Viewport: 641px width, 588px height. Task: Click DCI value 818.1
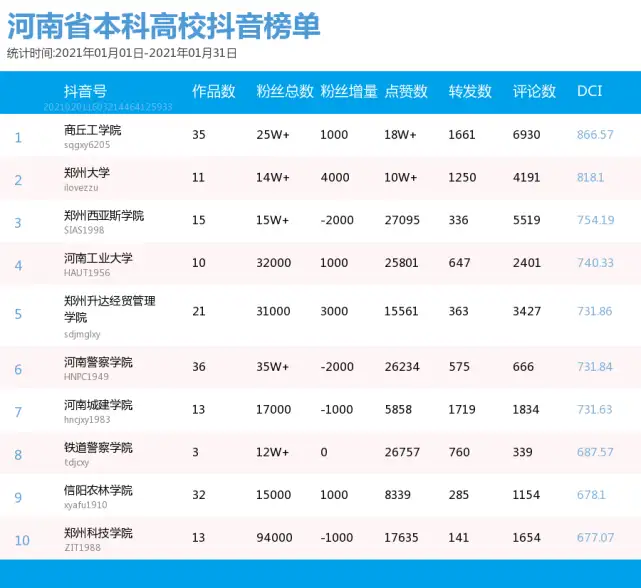tap(590, 177)
